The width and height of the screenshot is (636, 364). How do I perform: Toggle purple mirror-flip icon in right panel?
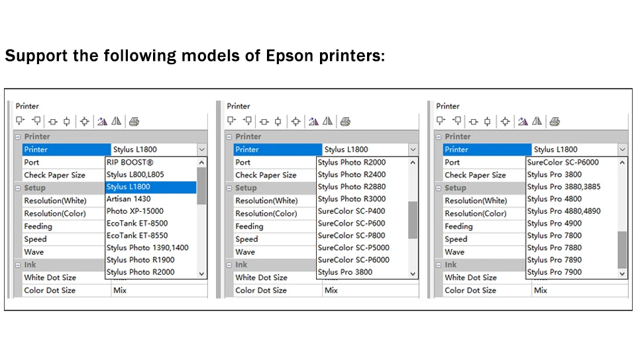coord(523,121)
